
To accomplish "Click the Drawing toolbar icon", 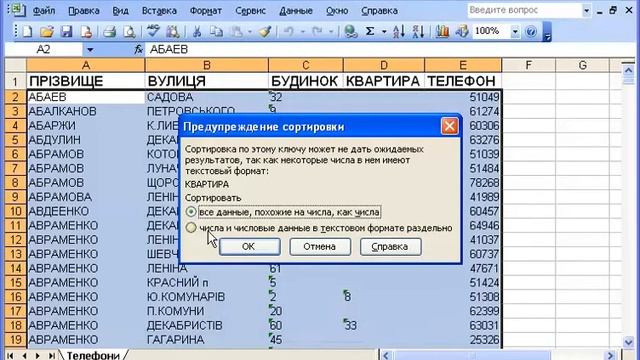I will tap(462, 31).
